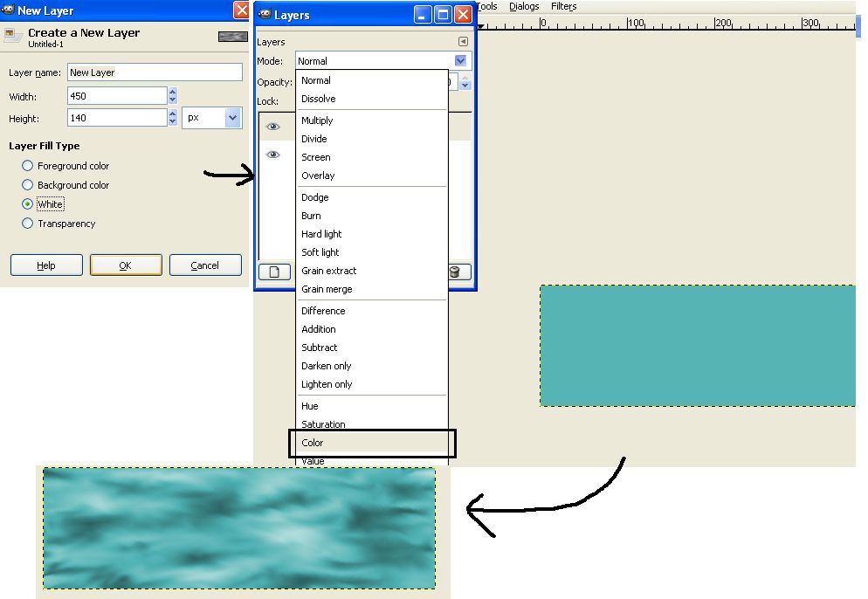Click the image thumbnail in New Layer dialog
The height and width of the screenshot is (599, 868).
tap(231, 37)
